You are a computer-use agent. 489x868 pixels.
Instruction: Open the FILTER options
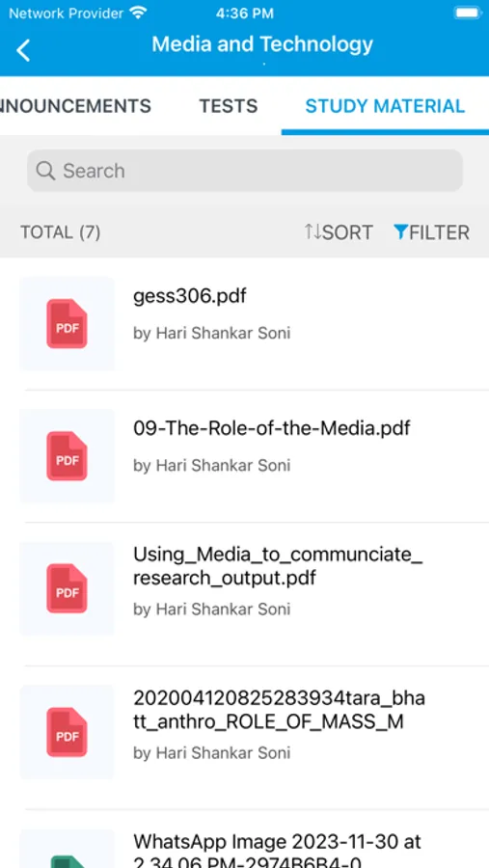431,231
